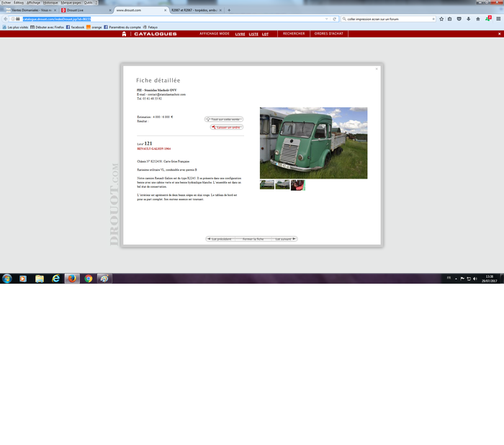This screenshot has width=504, height=445.
Task: Click the highlighted URL in address bar
Action: 57,19
